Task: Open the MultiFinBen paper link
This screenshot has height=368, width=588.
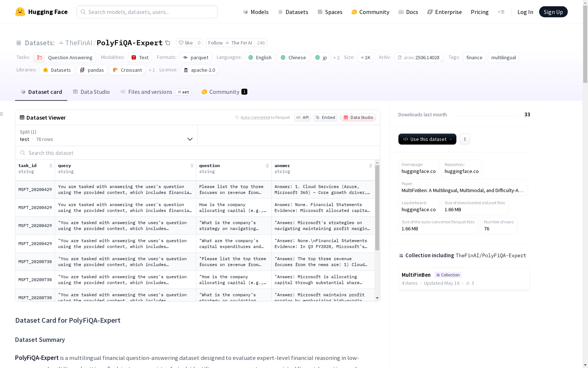Action: [463, 187]
